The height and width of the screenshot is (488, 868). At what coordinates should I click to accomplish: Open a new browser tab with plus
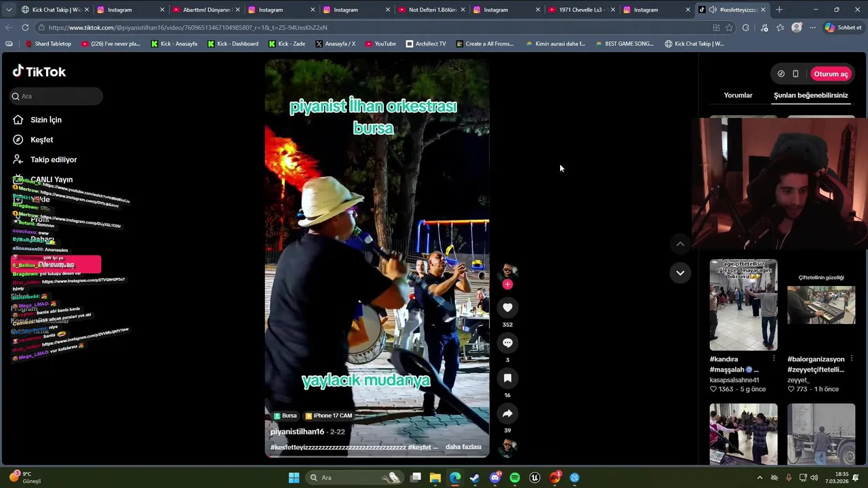(779, 9)
